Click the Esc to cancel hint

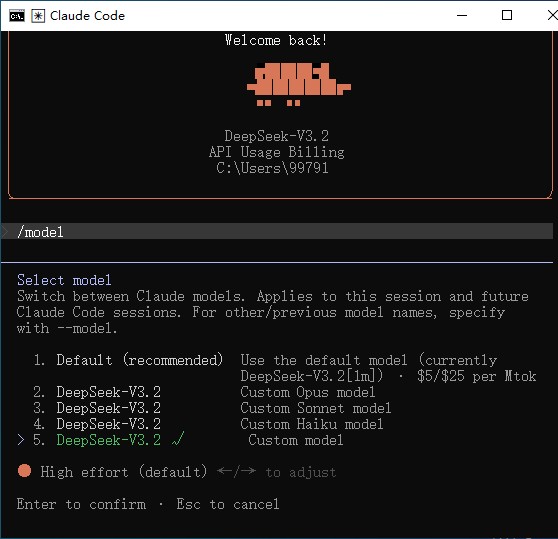pos(228,504)
